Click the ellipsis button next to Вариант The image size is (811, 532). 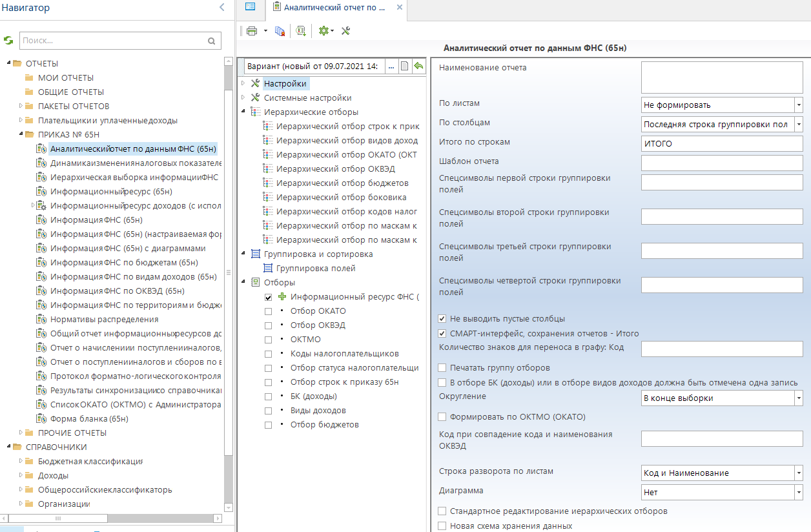coord(392,66)
